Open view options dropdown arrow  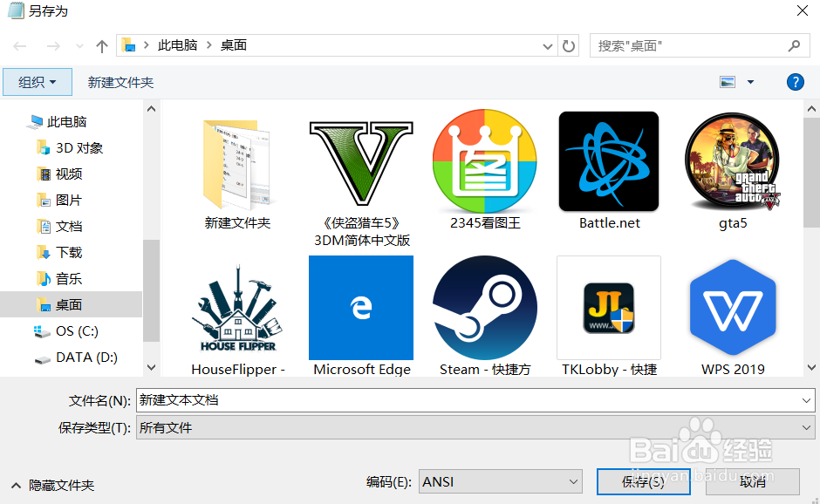(750, 82)
